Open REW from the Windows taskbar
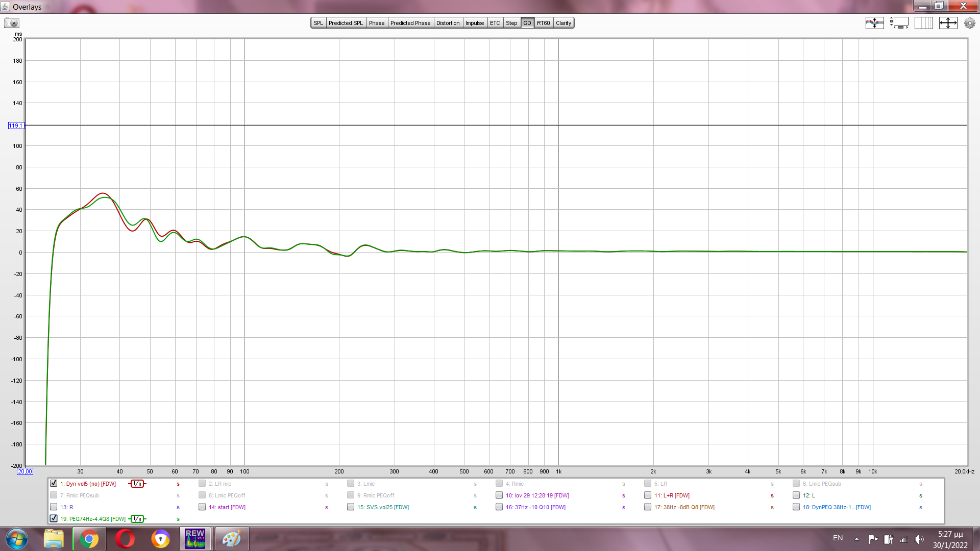Image resolution: width=980 pixels, height=551 pixels. [195, 539]
